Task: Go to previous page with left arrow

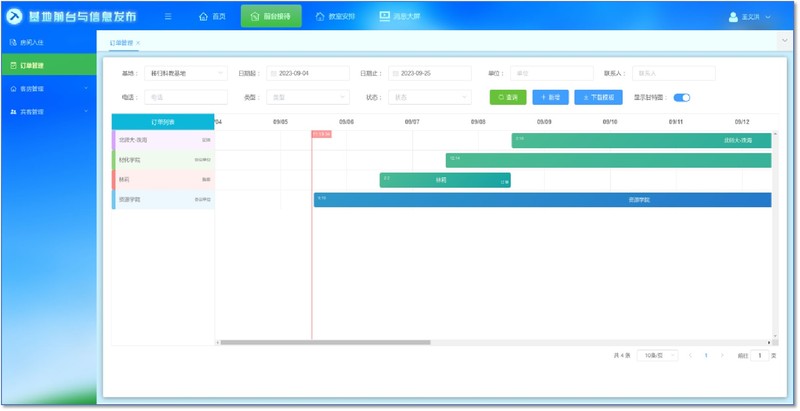Action: 690,355
